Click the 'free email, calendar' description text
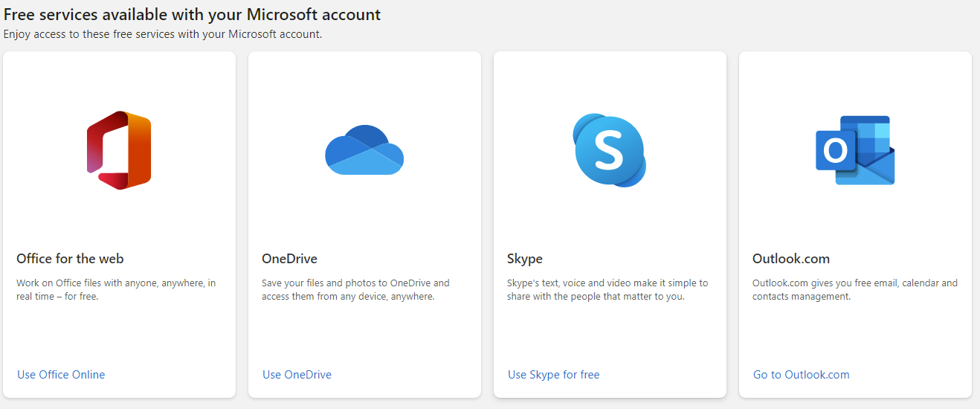Image resolution: width=980 pixels, height=409 pixels. pos(855,289)
